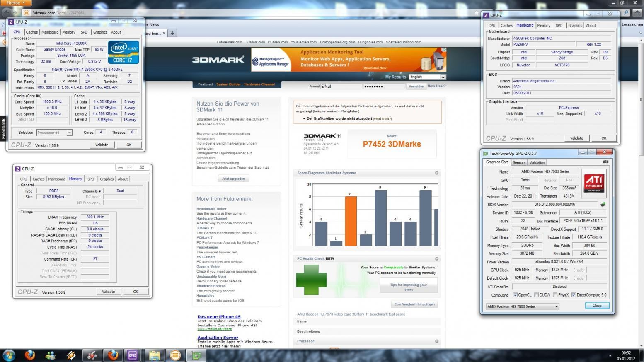Viewport: 644px width, 362px height.
Task: Click the password input field
Action: click(x=384, y=86)
